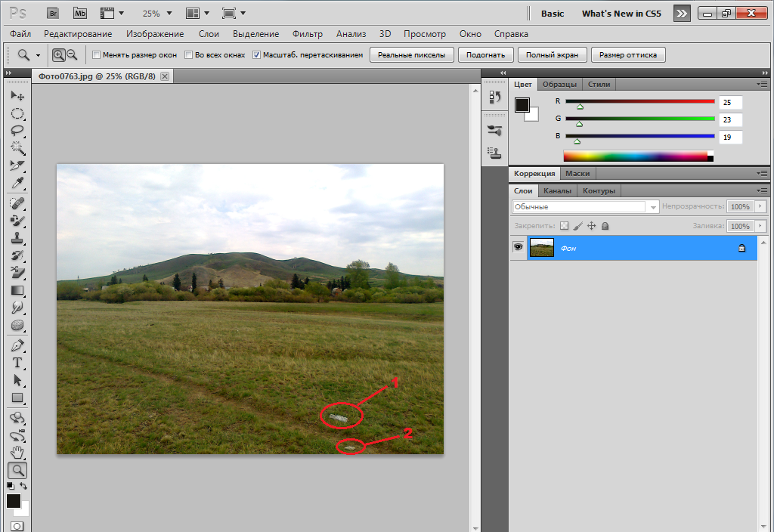Select the Clone Stamp tool

click(17, 238)
